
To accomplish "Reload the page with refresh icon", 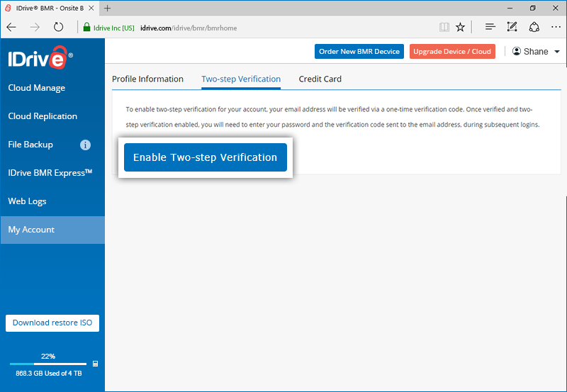I will (58, 27).
